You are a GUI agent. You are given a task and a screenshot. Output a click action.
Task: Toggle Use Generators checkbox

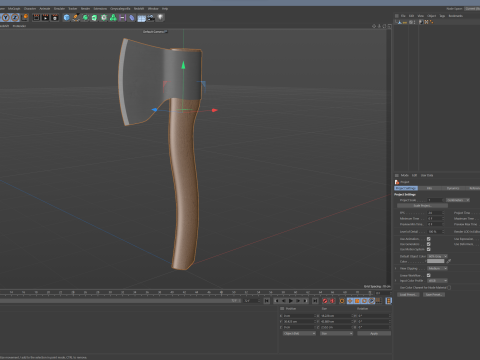(x=429, y=244)
